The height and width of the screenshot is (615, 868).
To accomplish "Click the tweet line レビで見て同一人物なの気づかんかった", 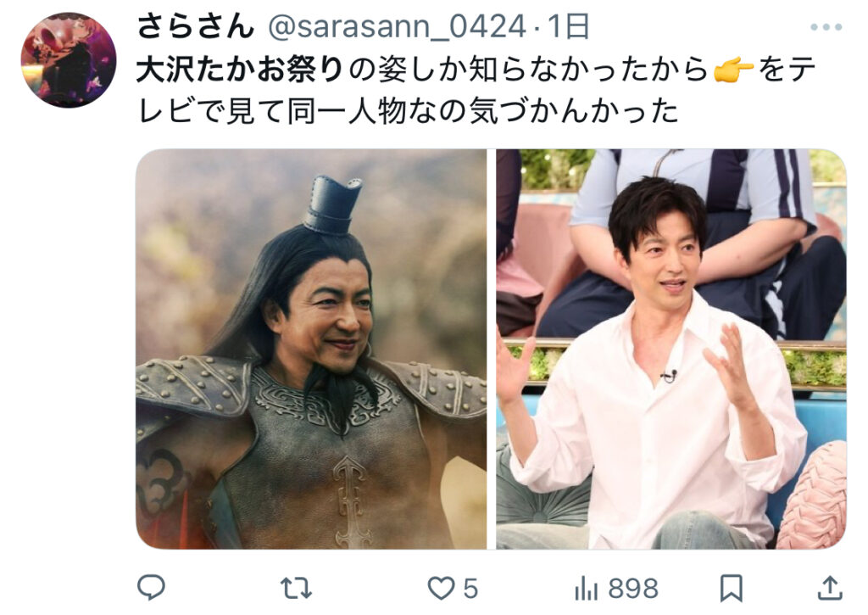I will (408, 111).
